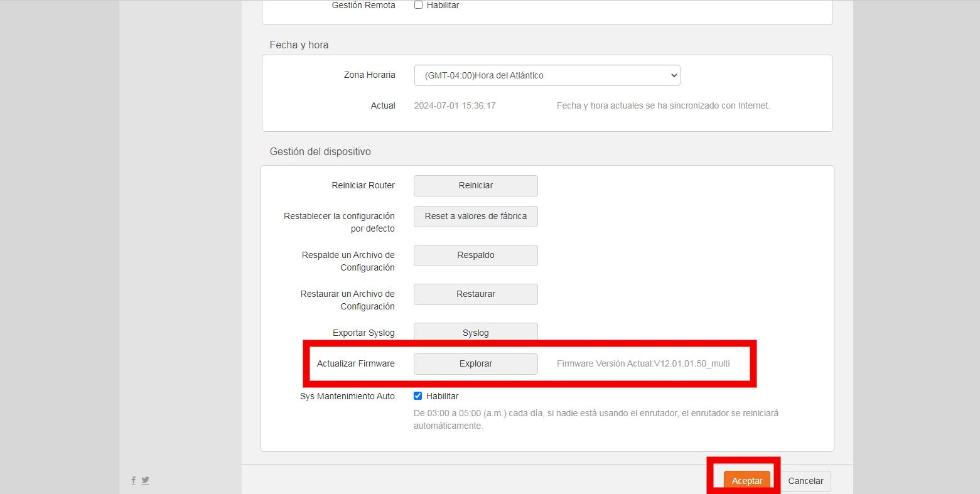This screenshot has width=980, height=494.
Task: Expand the timezone list with its chevron
Action: 672,75
